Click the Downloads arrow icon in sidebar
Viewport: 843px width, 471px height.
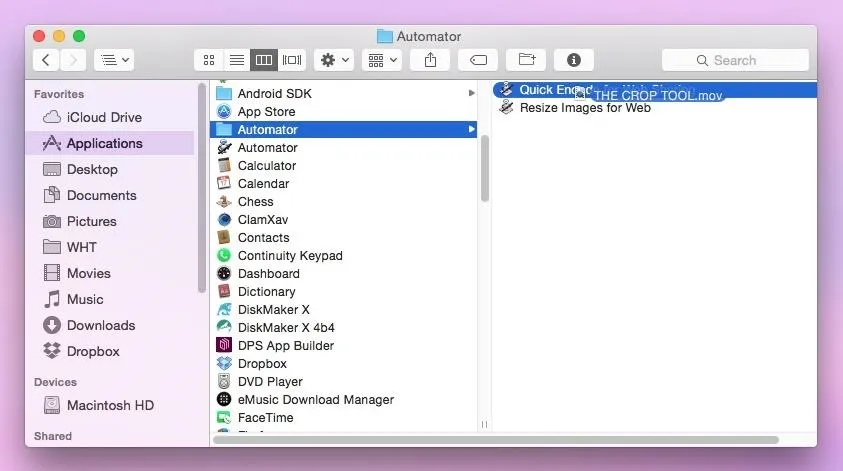pos(52,325)
